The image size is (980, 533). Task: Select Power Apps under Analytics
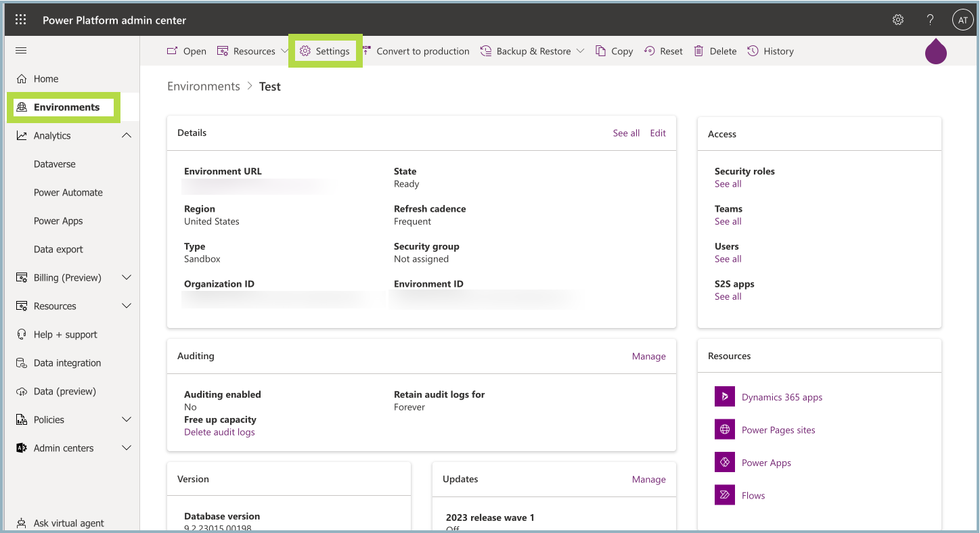(58, 221)
